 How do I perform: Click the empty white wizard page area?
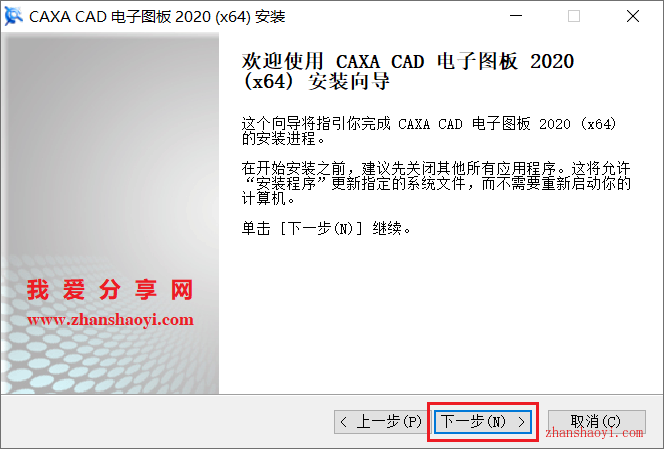pyautogui.click(x=440, y=318)
